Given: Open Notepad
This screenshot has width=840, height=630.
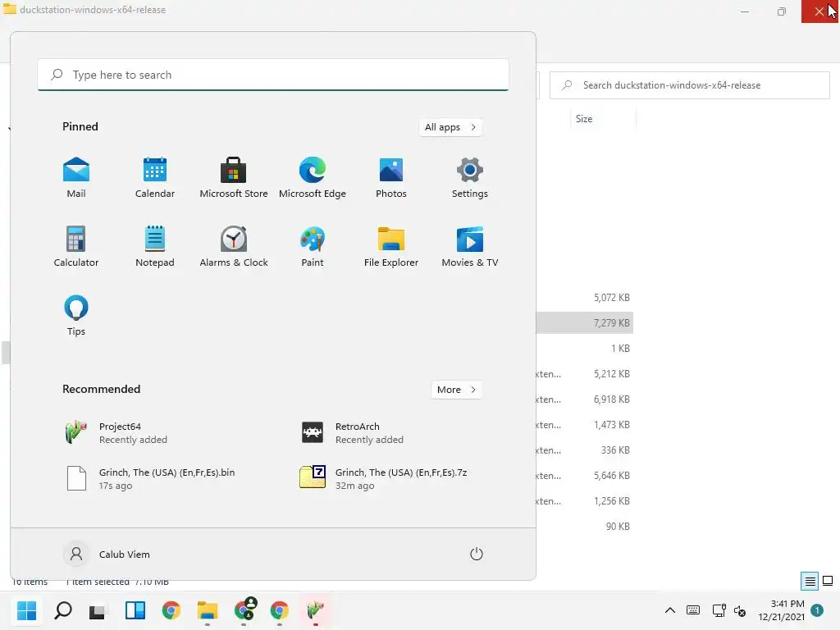Looking at the screenshot, I should tap(155, 246).
